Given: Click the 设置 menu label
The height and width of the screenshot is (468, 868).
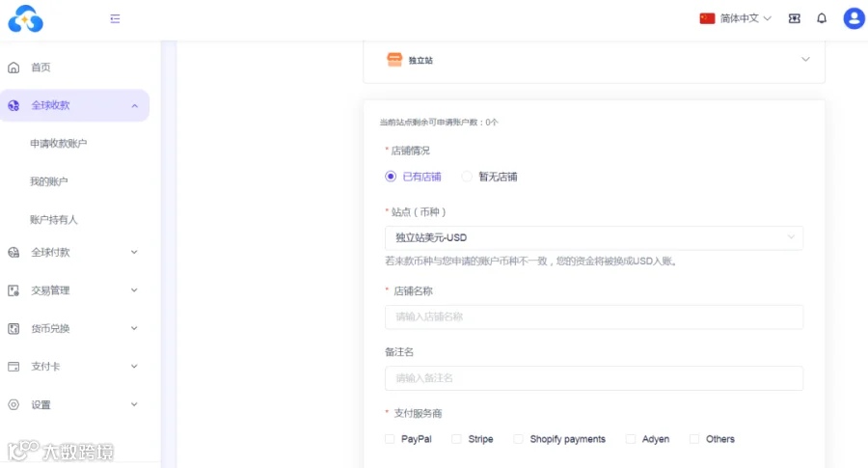Looking at the screenshot, I should pos(41,405).
